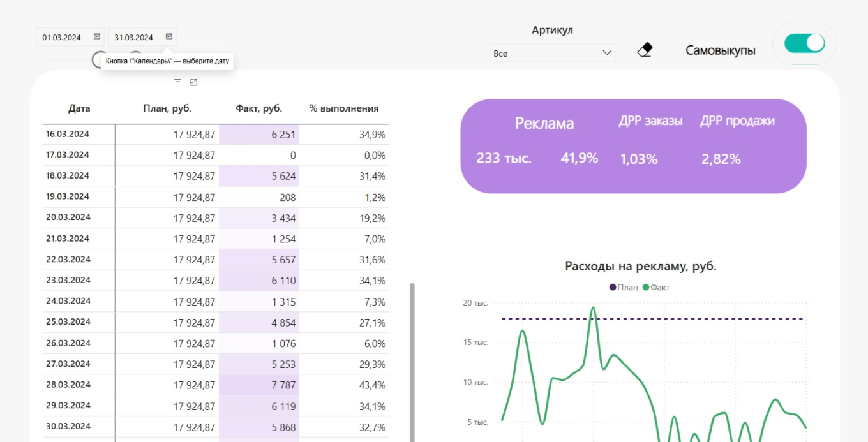
Task: Click the table's vertical scrollbar
Action: (412, 357)
